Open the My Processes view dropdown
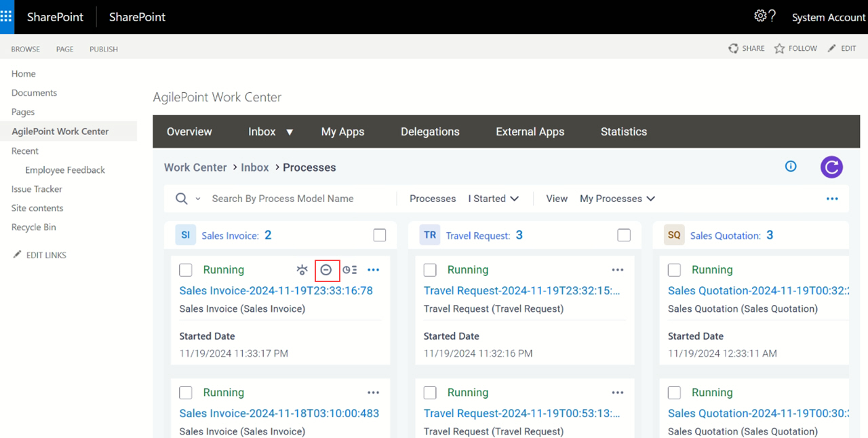 pos(618,199)
